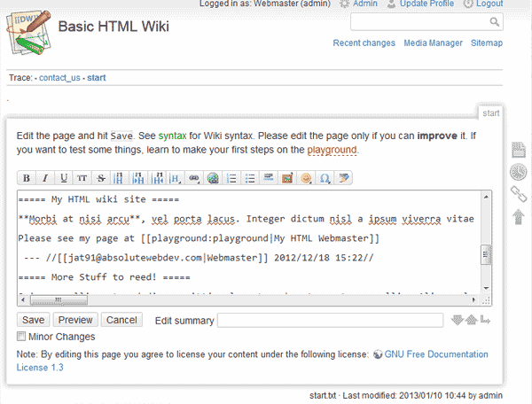Open the select headline dropdown
The image size is (532, 404).
[x=176, y=178]
